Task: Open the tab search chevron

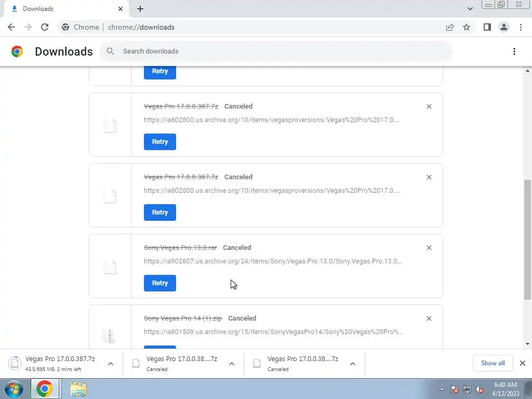Action: 470,9
